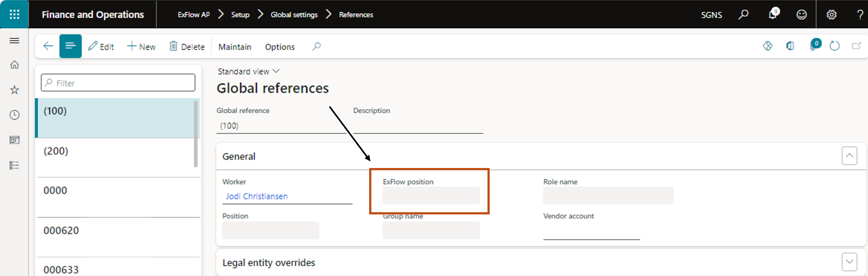Image resolution: width=868 pixels, height=276 pixels.
Task: Open the attachments icon with badge 0
Action: (x=815, y=45)
